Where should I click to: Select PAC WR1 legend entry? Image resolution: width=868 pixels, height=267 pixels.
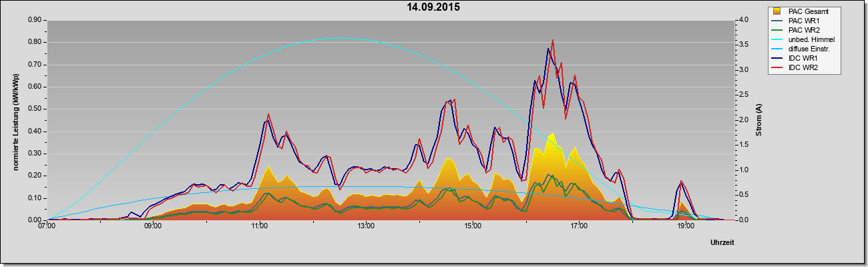tap(804, 21)
